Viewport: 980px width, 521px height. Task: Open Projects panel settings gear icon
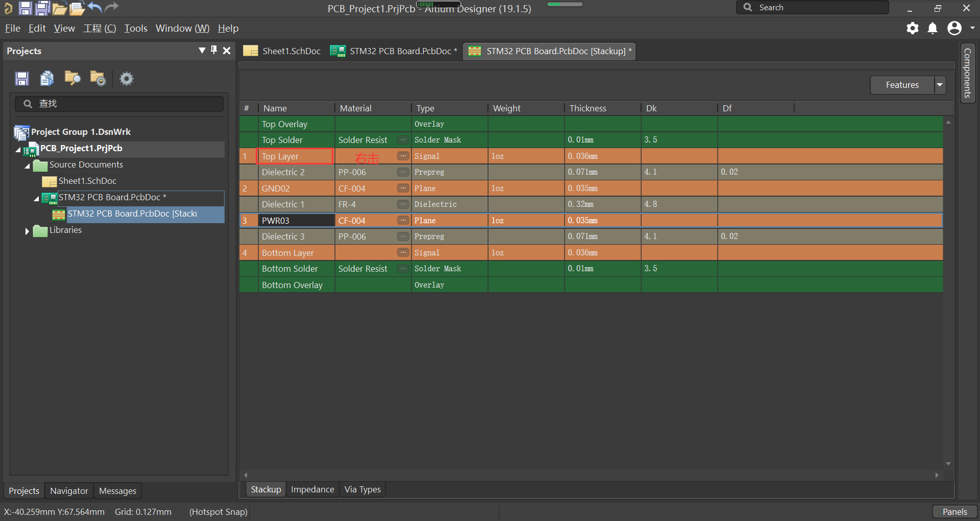[126, 79]
